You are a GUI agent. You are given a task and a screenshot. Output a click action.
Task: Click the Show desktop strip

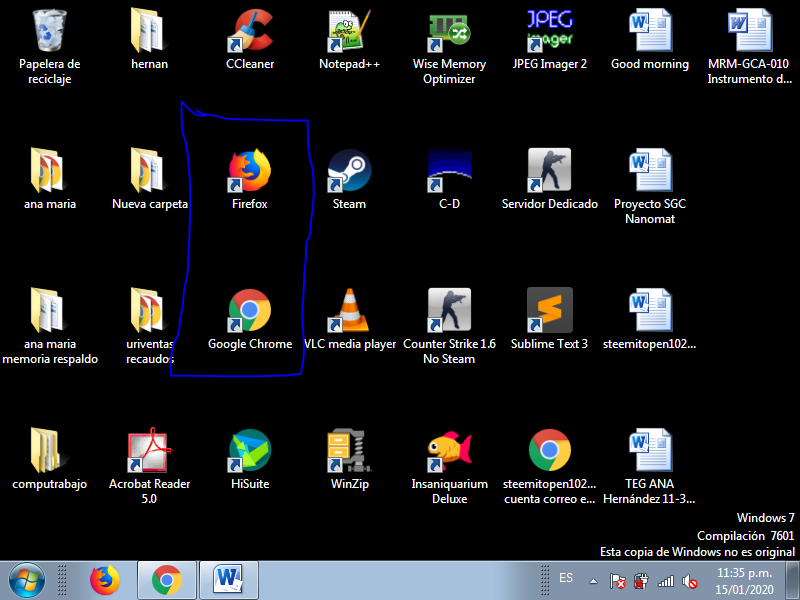[793, 581]
